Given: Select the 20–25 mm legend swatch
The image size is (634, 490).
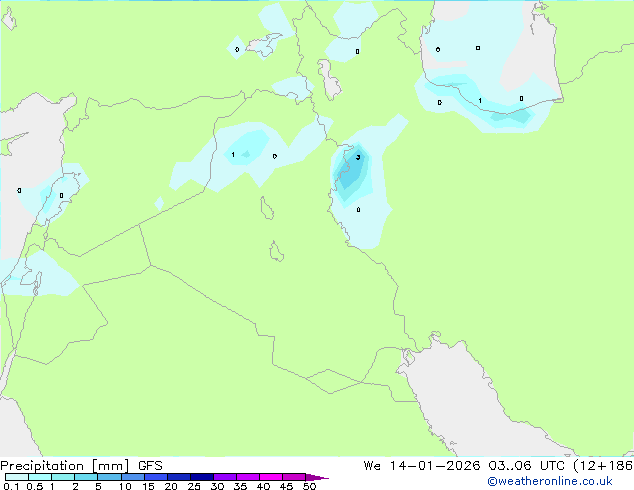Looking at the screenshot, I should 179,477.
